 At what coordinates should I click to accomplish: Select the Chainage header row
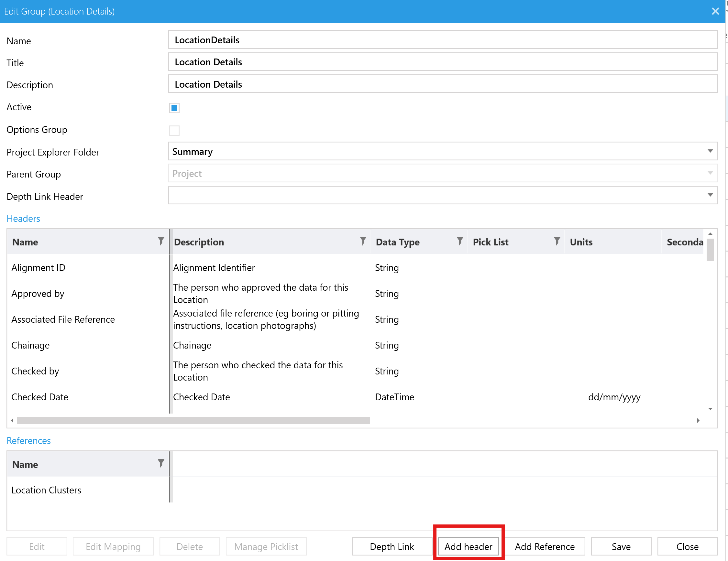[x=31, y=345]
